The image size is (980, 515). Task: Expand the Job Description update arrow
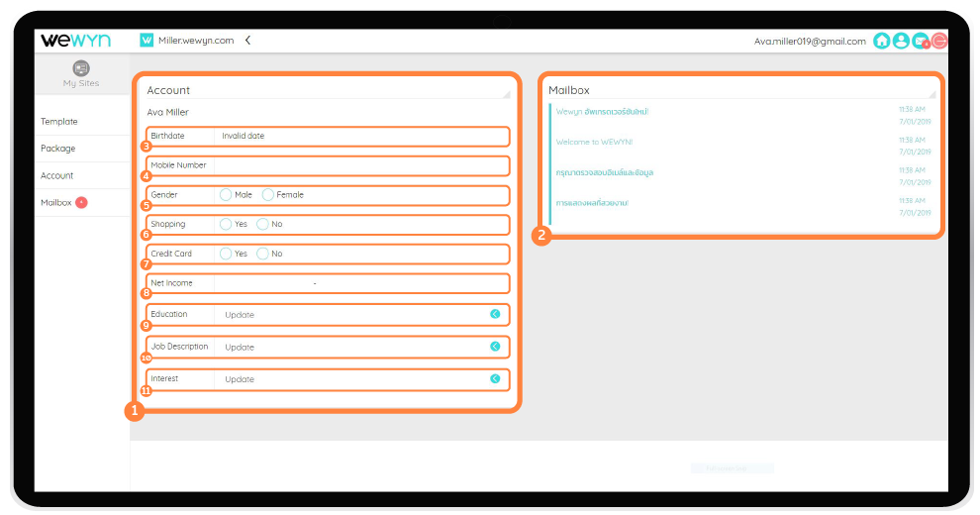(x=495, y=347)
